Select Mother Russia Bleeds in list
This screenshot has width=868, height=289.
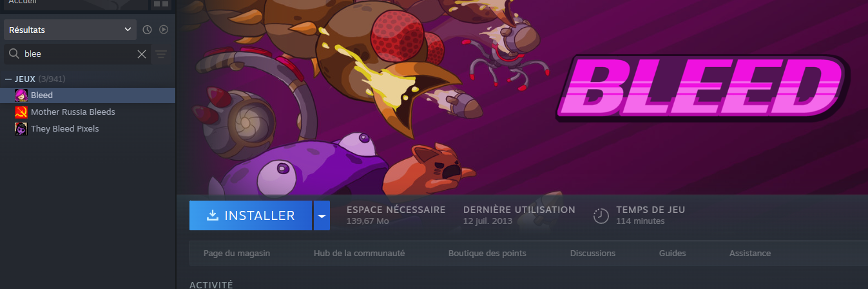tap(88, 112)
